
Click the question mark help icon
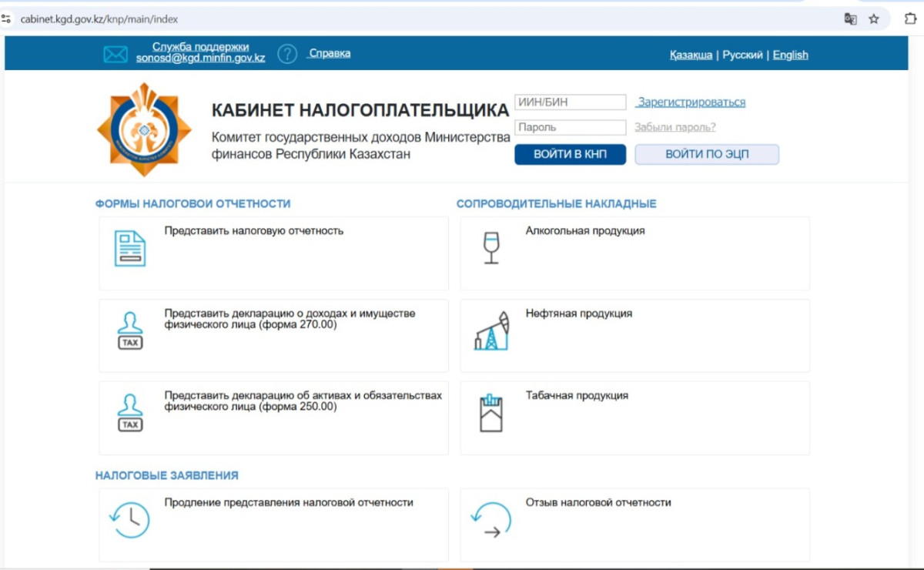(x=287, y=54)
